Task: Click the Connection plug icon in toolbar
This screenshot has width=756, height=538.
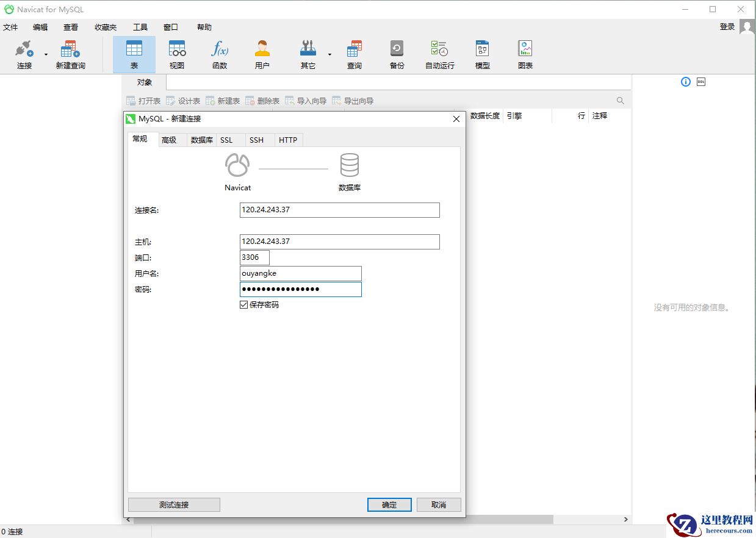Action: click(24, 49)
